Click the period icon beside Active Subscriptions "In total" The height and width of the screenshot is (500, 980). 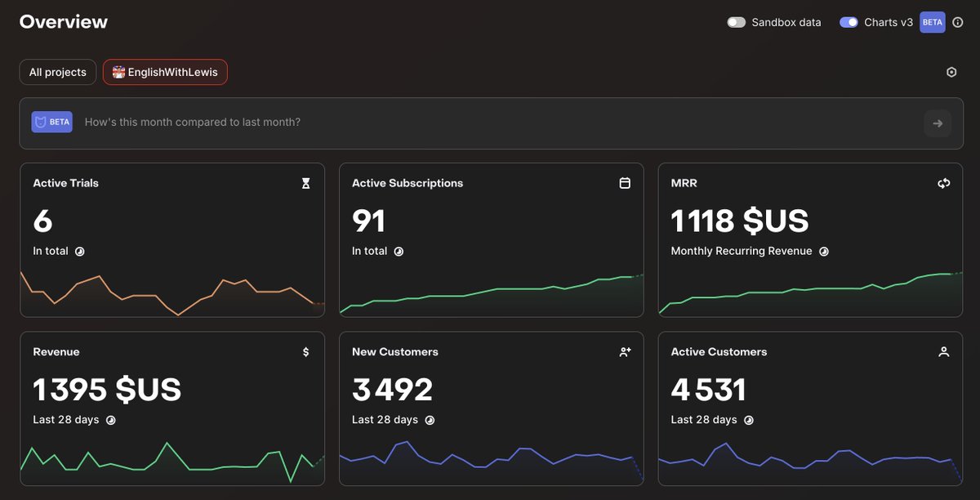tap(399, 252)
